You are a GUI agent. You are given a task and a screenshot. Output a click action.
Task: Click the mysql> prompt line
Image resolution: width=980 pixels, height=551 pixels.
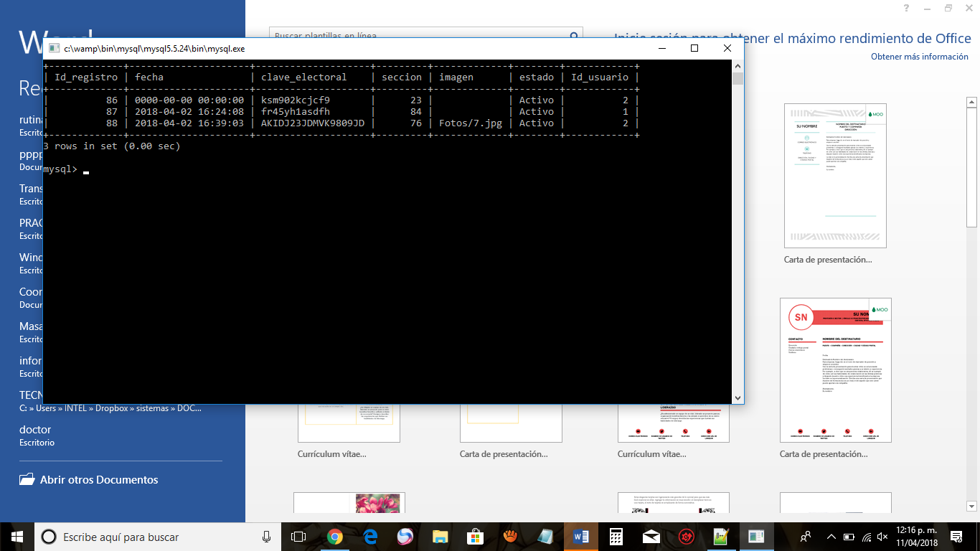click(x=66, y=169)
